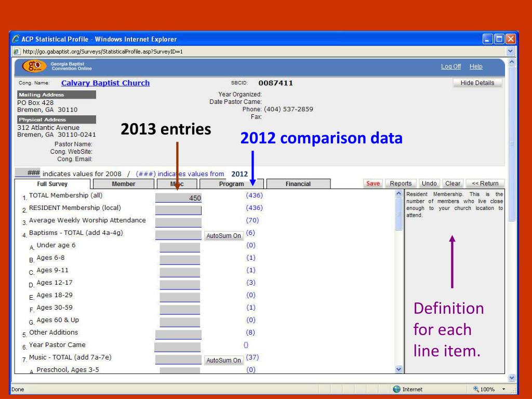The height and width of the screenshot is (399, 532).
Task: Click the Year Pastor Came input field
Action: tap(178, 347)
